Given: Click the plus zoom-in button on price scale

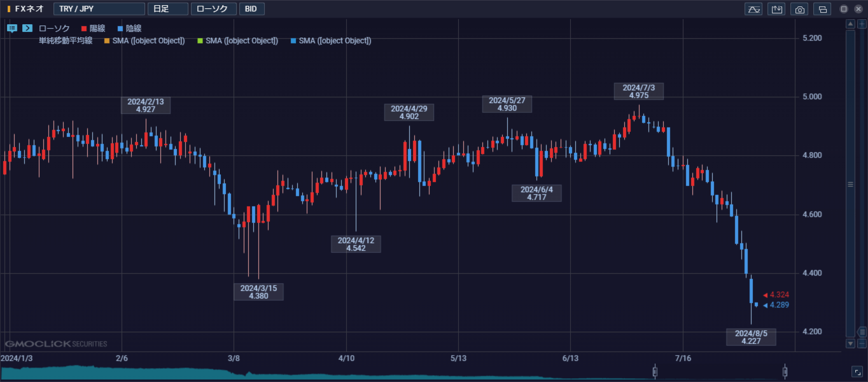Looking at the screenshot, I should coord(862,24).
